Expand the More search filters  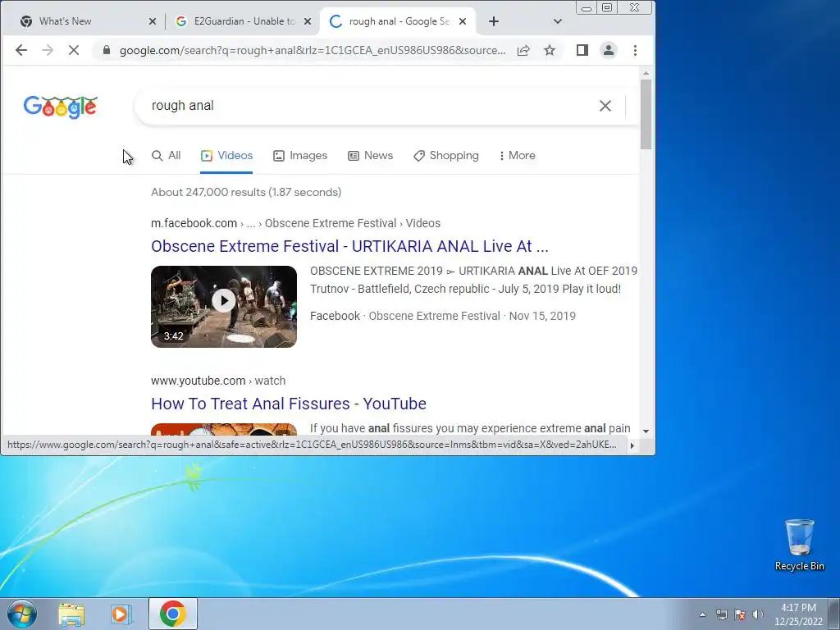(517, 155)
